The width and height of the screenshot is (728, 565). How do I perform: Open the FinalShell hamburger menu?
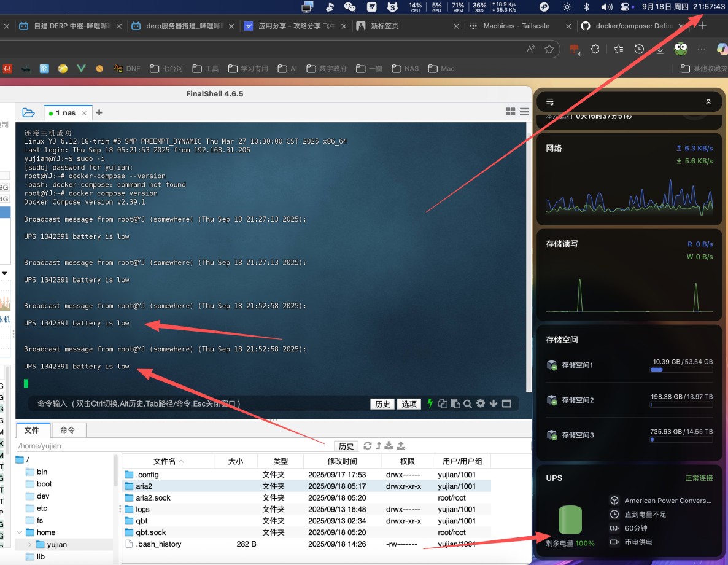tap(524, 112)
